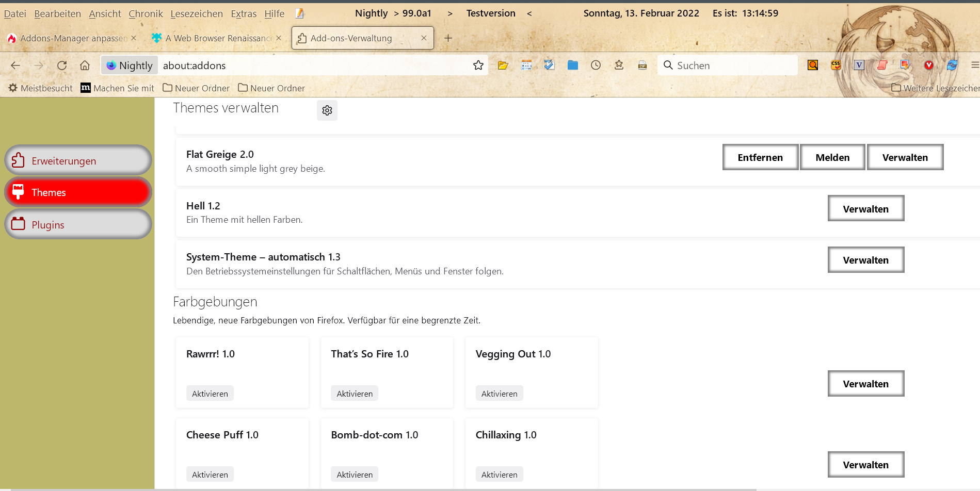Open the Extras menu
This screenshot has width=980, height=491.
pyautogui.click(x=244, y=13)
